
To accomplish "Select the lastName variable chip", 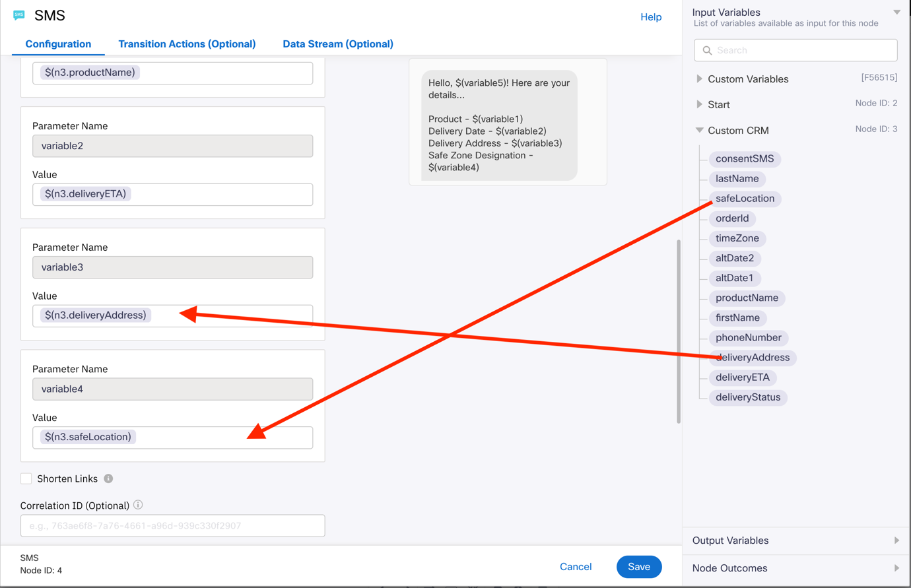I will (x=737, y=179).
